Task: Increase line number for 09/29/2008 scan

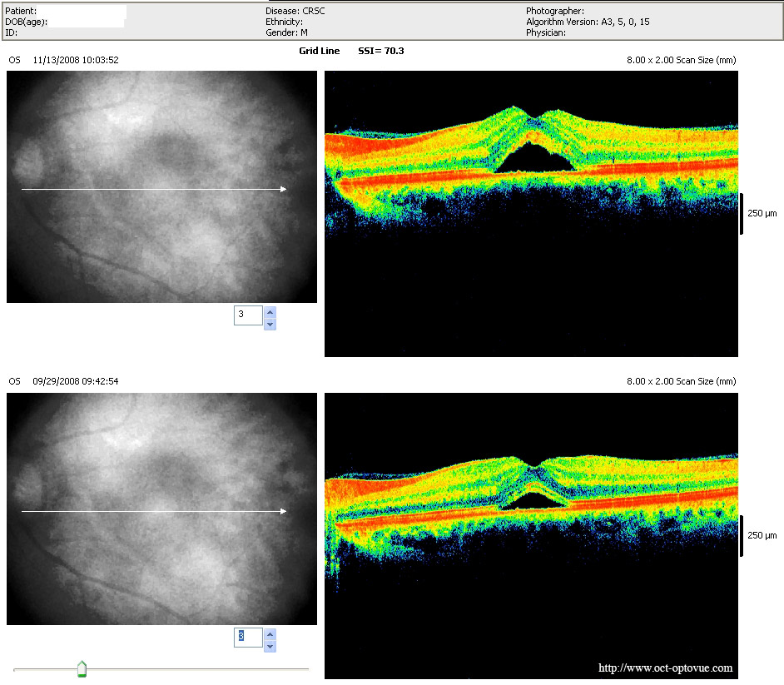Action: click(270, 634)
